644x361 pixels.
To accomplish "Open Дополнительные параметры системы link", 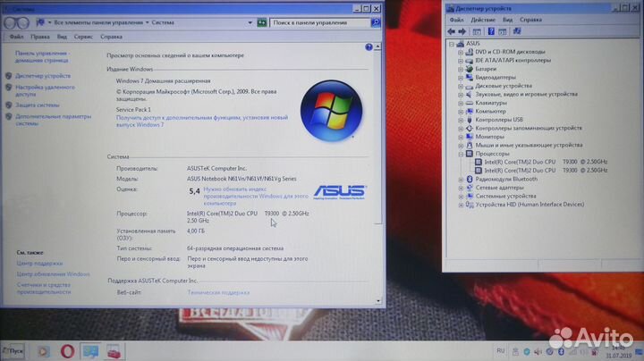I will [x=54, y=120].
